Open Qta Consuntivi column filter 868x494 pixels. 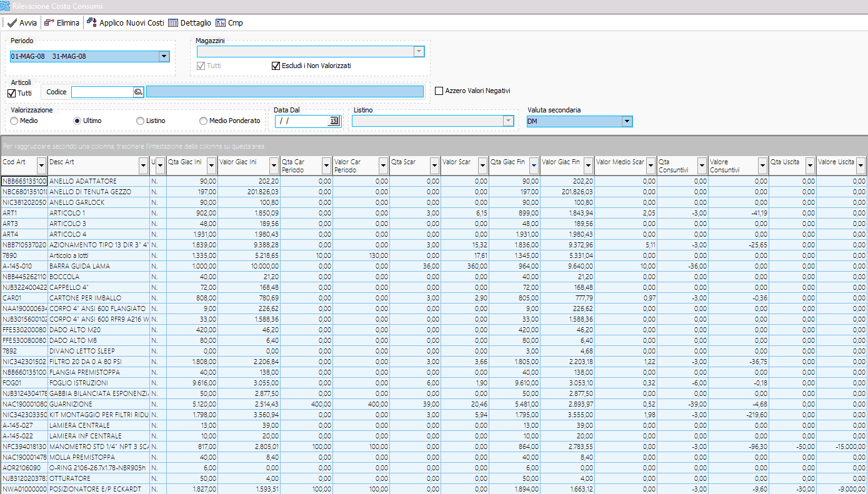[702, 165]
